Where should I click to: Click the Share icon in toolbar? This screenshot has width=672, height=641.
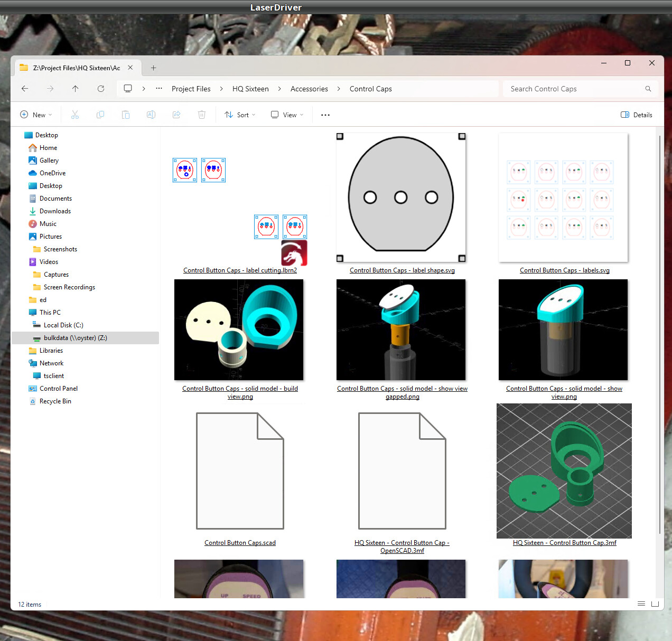(x=176, y=115)
